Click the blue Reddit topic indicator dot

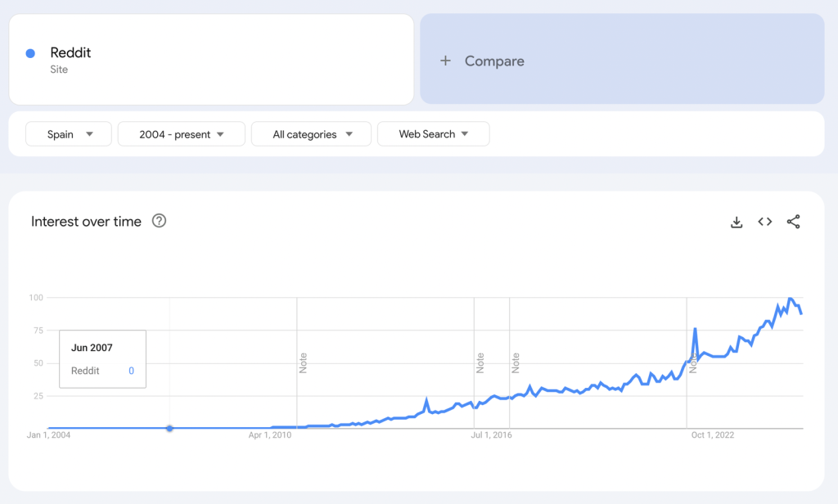pos(31,52)
